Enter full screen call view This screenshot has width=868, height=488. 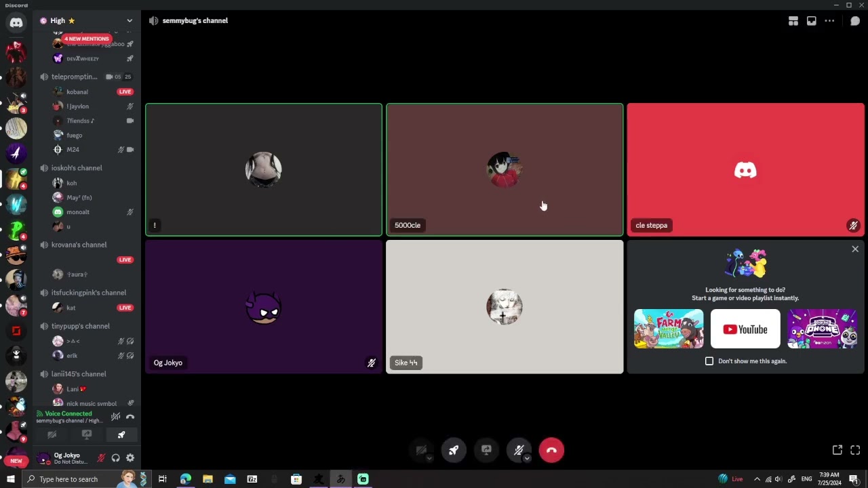855,450
